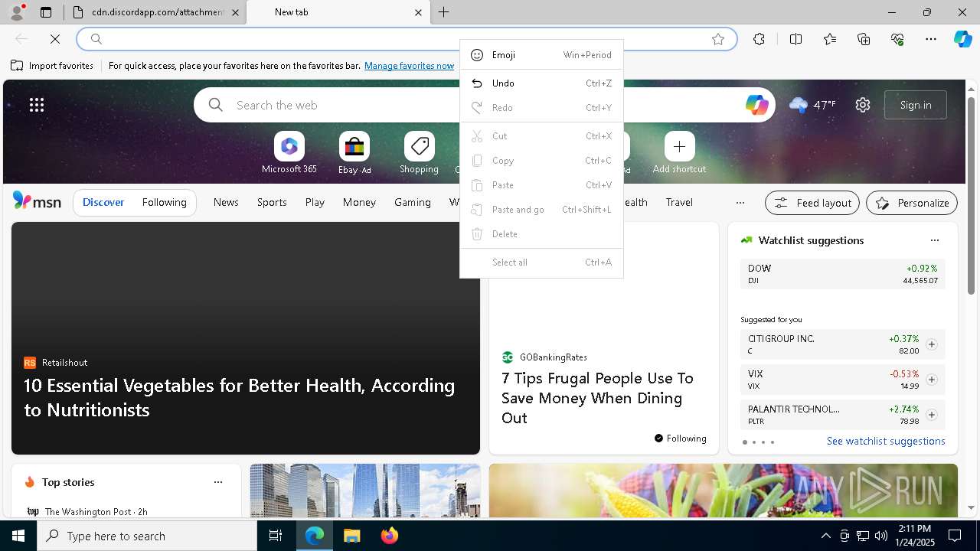Open the Microsoft 365 shortcut
The width and height of the screenshot is (980, 551).
tap(289, 153)
